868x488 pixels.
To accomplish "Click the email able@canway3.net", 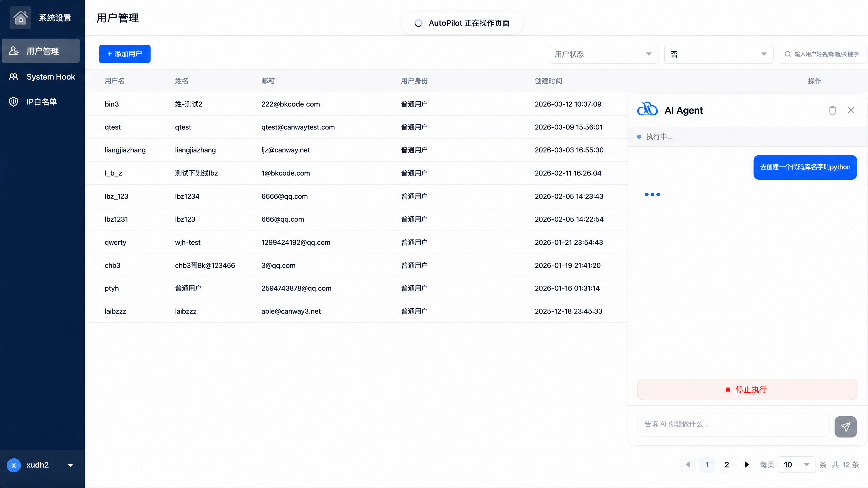I will [x=291, y=311].
